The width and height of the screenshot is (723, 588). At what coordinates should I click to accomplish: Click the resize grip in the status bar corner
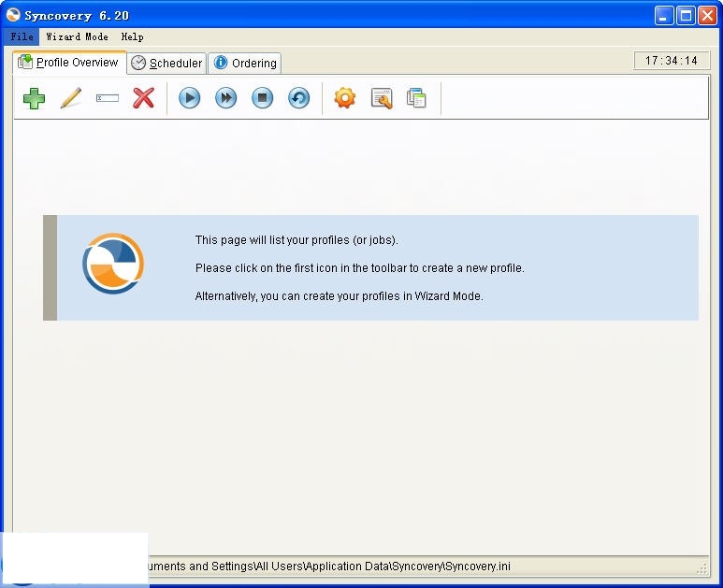click(x=702, y=568)
